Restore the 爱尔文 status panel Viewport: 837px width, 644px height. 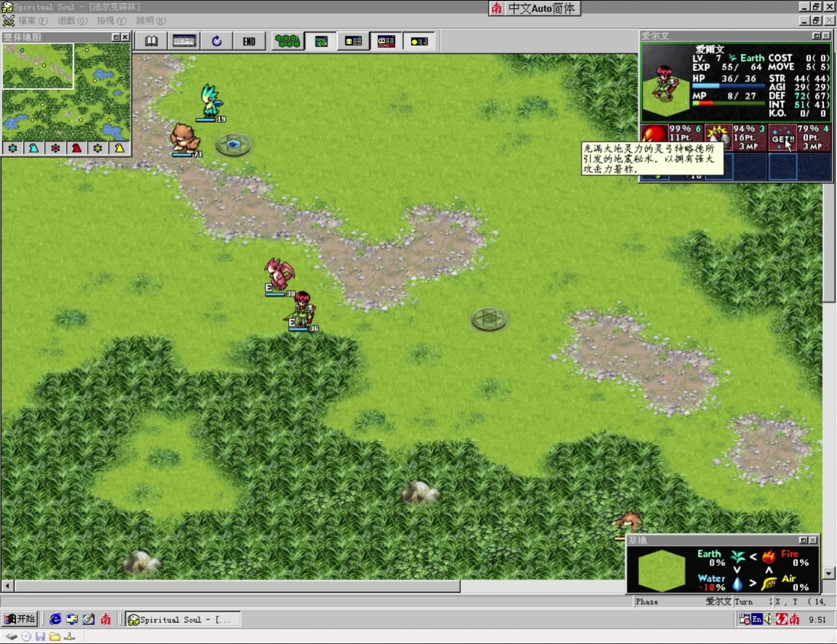click(817, 36)
